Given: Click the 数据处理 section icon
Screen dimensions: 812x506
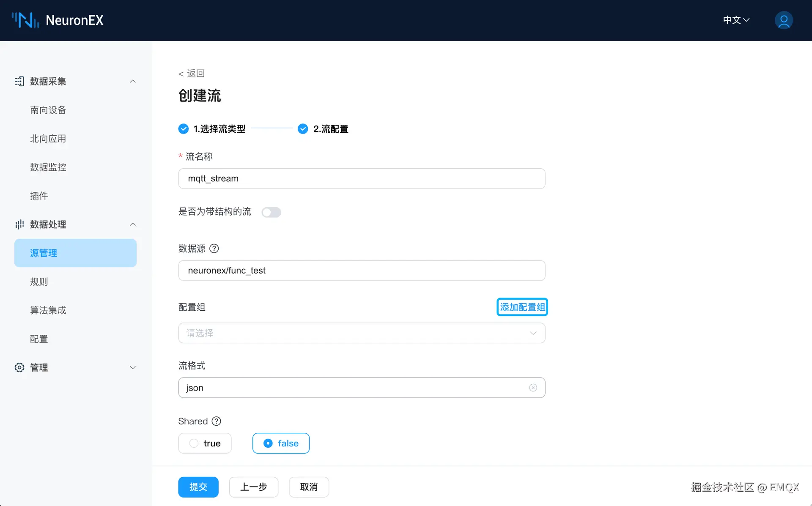Looking at the screenshot, I should [19, 224].
